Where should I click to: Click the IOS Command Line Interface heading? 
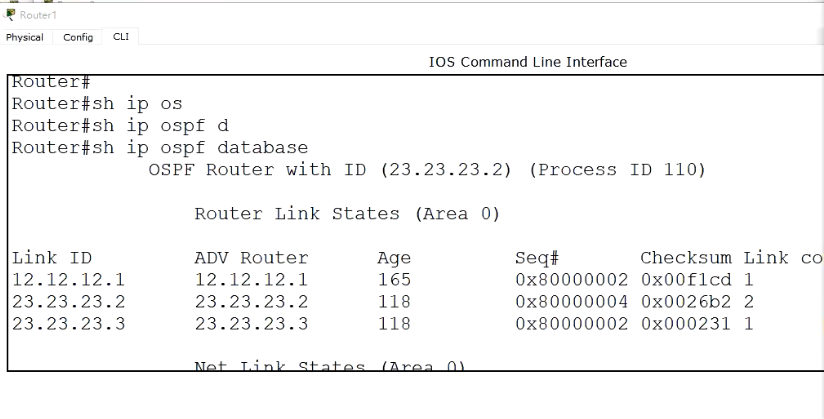tap(528, 62)
